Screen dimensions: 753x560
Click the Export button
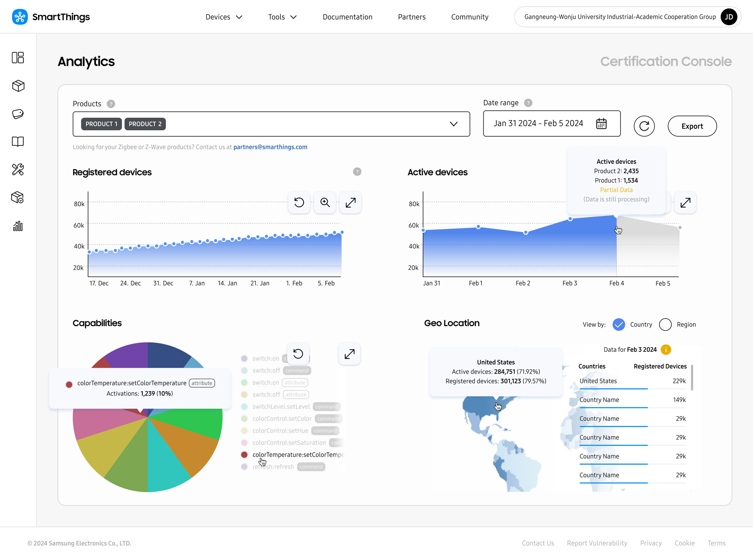tap(692, 126)
